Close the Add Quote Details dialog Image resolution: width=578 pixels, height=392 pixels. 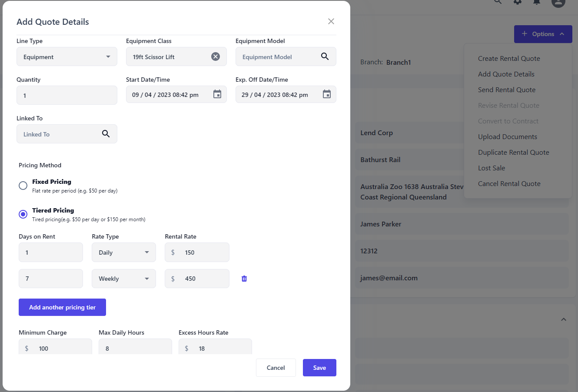pyautogui.click(x=331, y=21)
